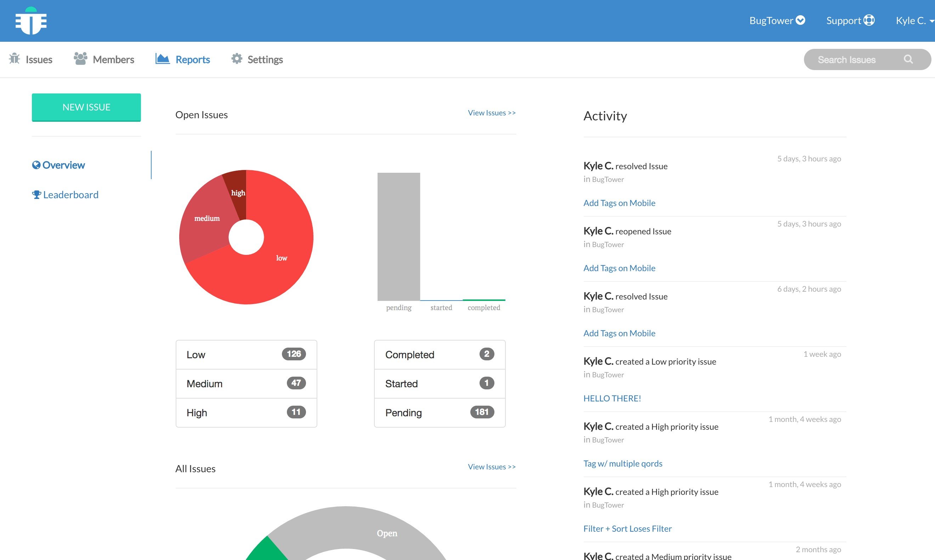Click the "Open Issues" section heading
The height and width of the screenshot is (560, 935).
(202, 115)
